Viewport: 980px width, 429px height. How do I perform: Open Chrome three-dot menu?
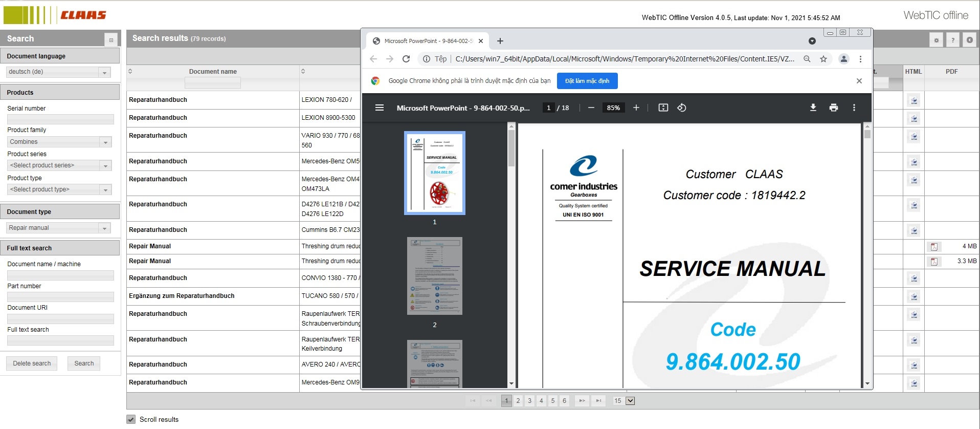tap(860, 59)
